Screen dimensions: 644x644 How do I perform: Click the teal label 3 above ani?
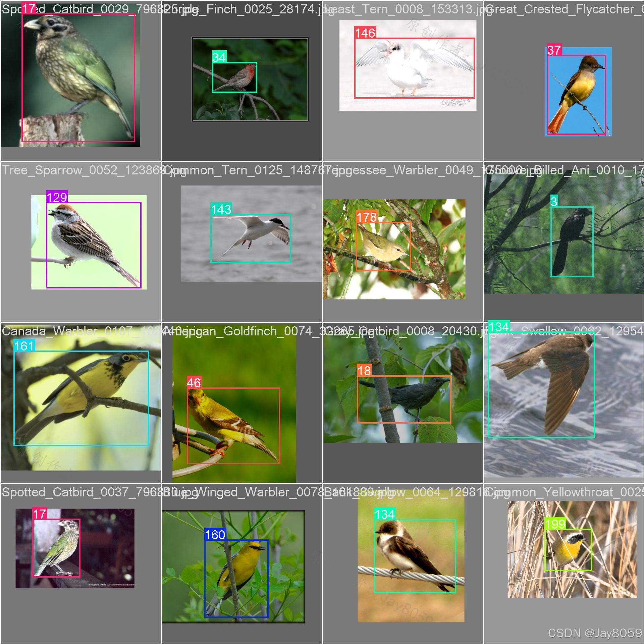tap(554, 201)
